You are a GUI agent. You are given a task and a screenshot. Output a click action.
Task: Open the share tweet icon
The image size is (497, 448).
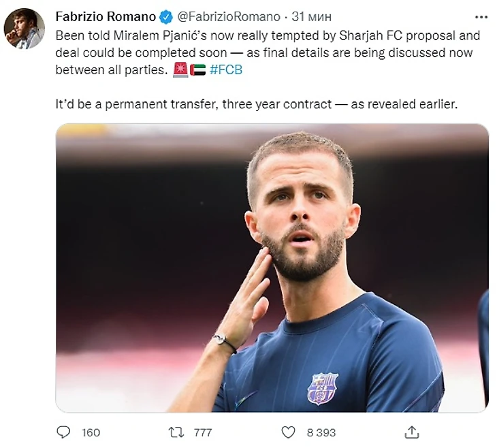[x=411, y=432]
